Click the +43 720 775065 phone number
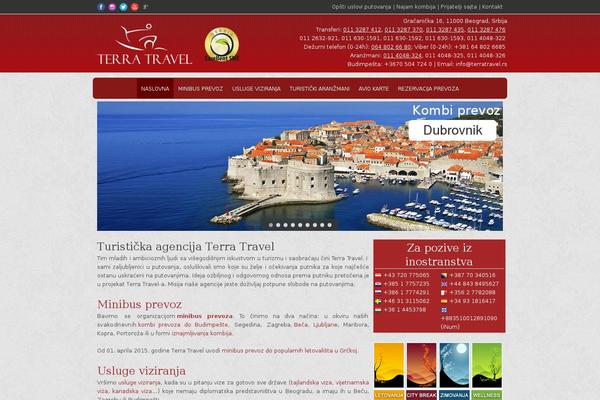This screenshot has width=600, height=400. point(406,275)
